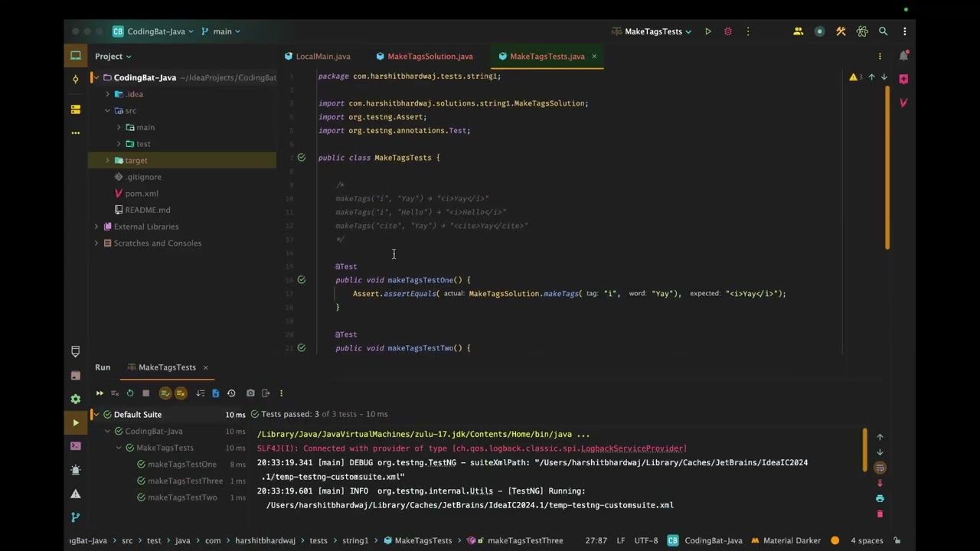Collapse the src folder
This screenshot has height=551, width=980.
pos(107,111)
